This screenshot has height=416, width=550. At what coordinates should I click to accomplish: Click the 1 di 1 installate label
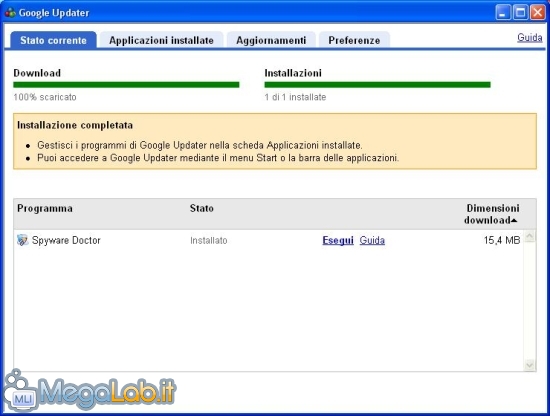point(295,97)
